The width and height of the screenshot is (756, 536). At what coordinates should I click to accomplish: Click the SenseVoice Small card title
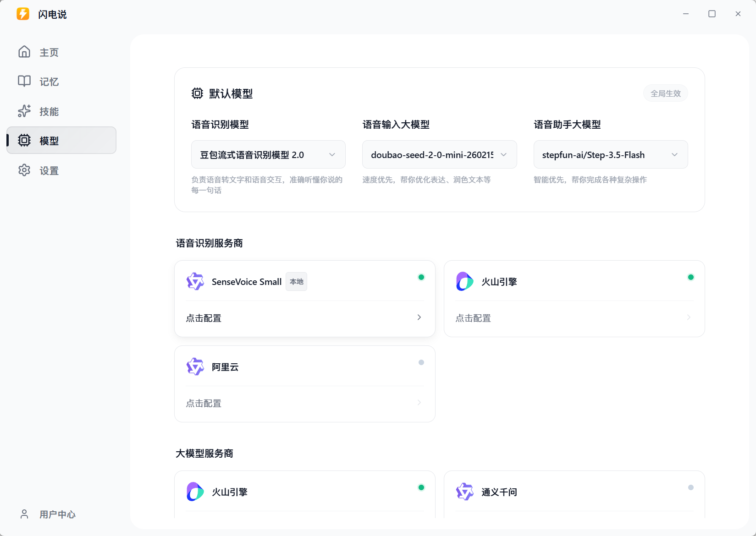[x=247, y=282]
